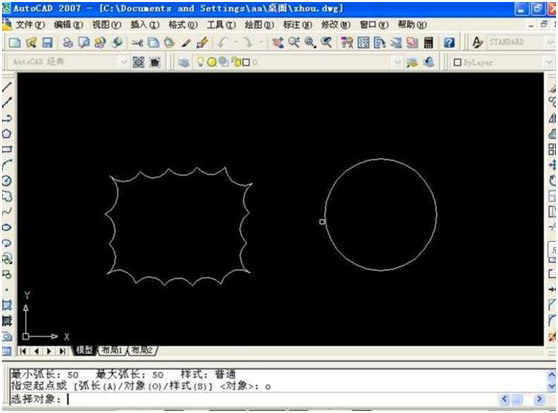Screen dimensions: 558x413
Task: Switch to the 布局1 layout tab
Action: click(x=112, y=350)
